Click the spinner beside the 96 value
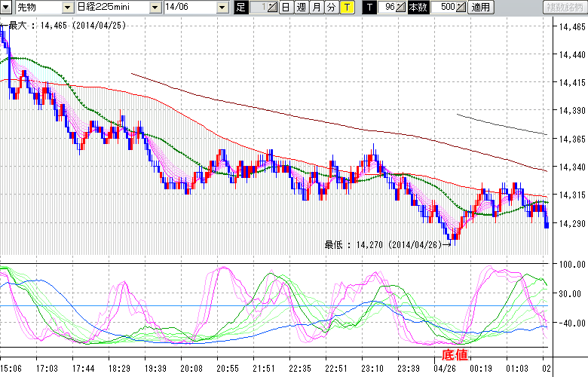 point(401,8)
